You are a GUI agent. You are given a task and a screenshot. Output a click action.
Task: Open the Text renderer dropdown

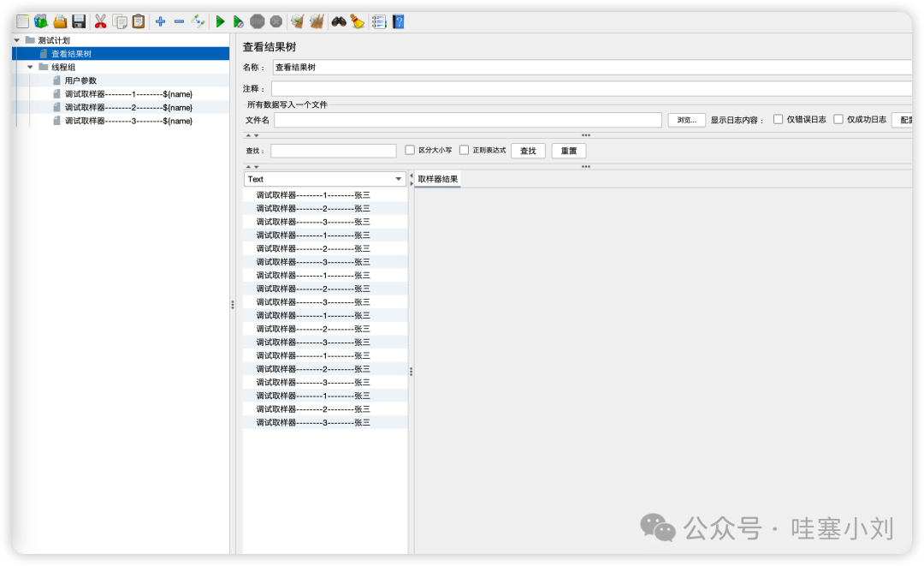pyautogui.click(x=325, y=179)
